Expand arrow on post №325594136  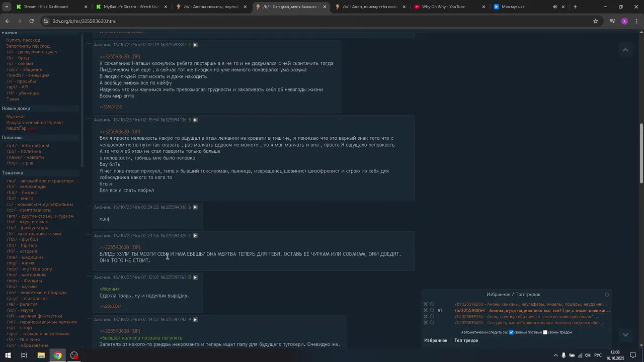tap(195, 120)
